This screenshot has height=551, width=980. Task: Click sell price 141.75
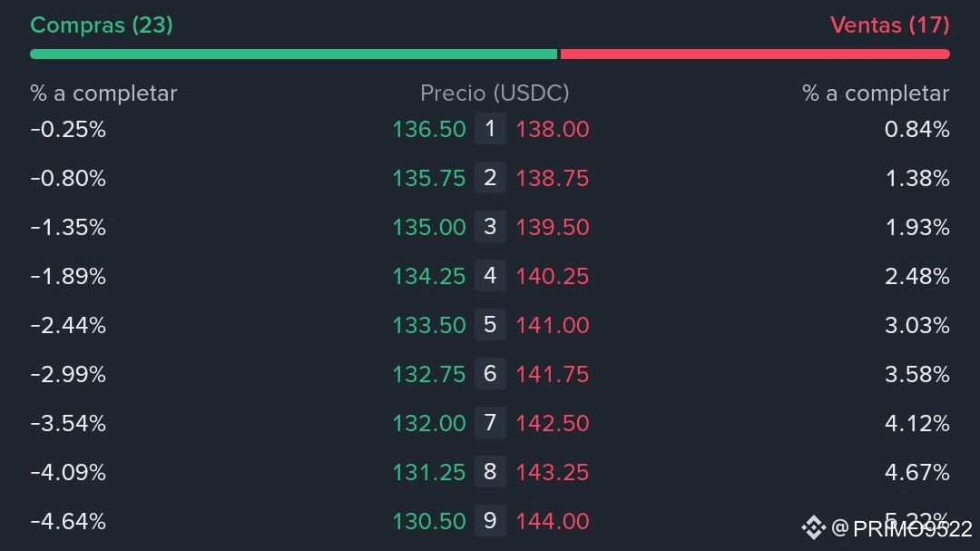pos(553,375)
